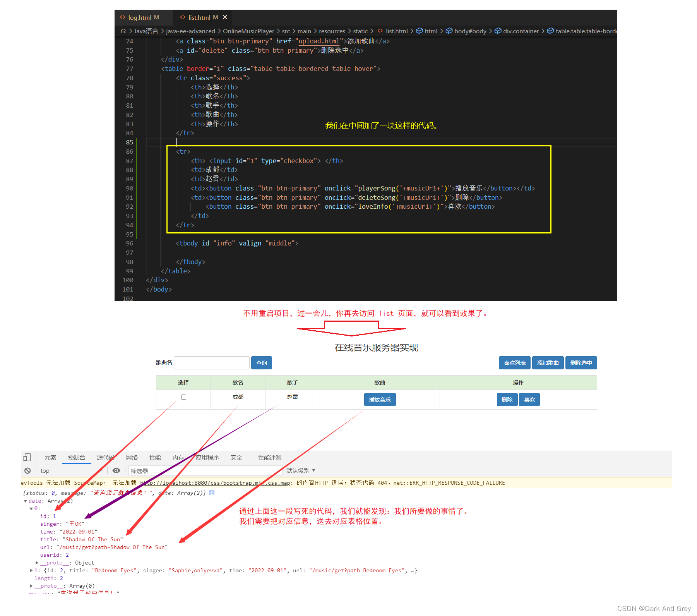Click the 喜欢 button in the 成都 row
This screenshot has height=616, width=697.
(x=529, y=400)
